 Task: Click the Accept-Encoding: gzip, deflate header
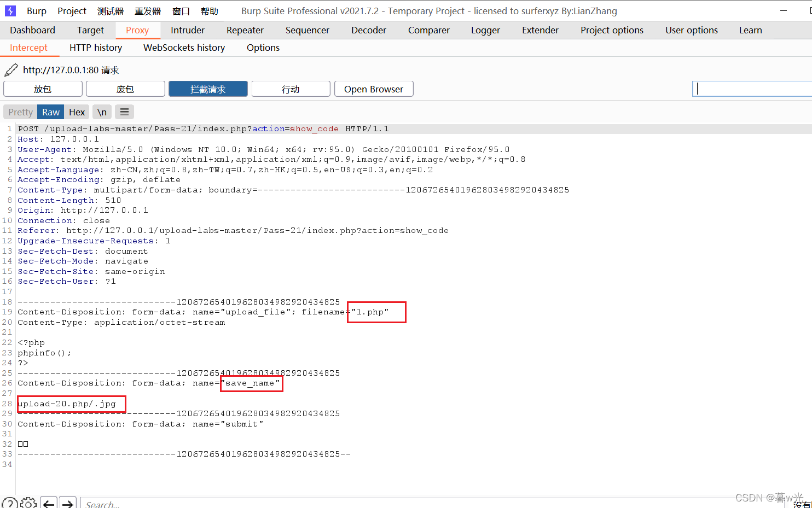pyautogui.click(x=99, y=180)
